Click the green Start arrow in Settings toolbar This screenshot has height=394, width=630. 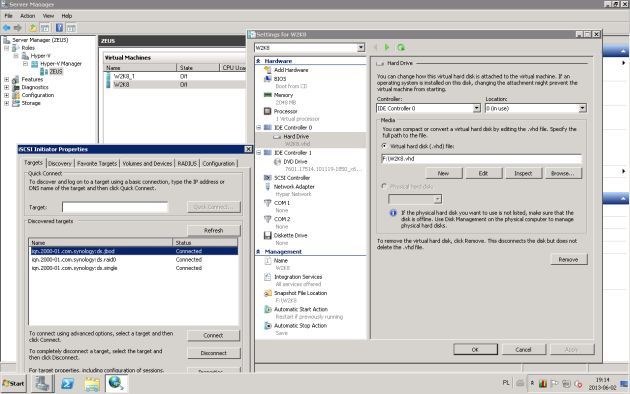(x=387, y=47)
